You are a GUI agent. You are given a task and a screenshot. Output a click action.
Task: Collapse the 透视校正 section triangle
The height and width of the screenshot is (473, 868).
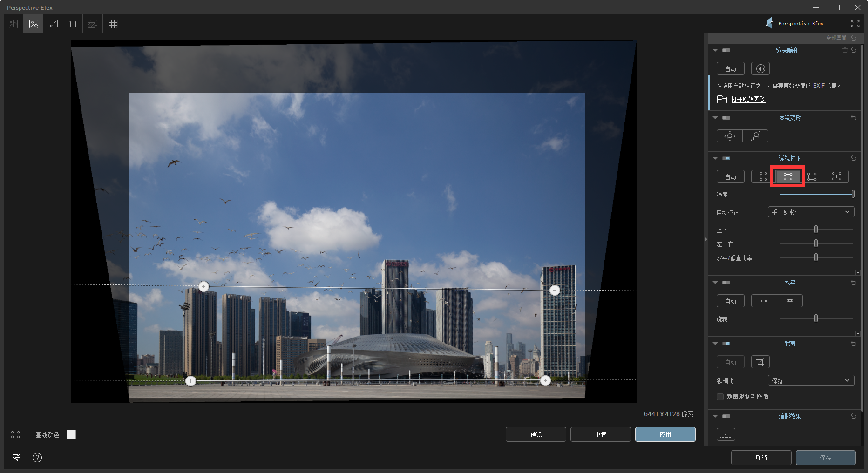pos(715,158)
